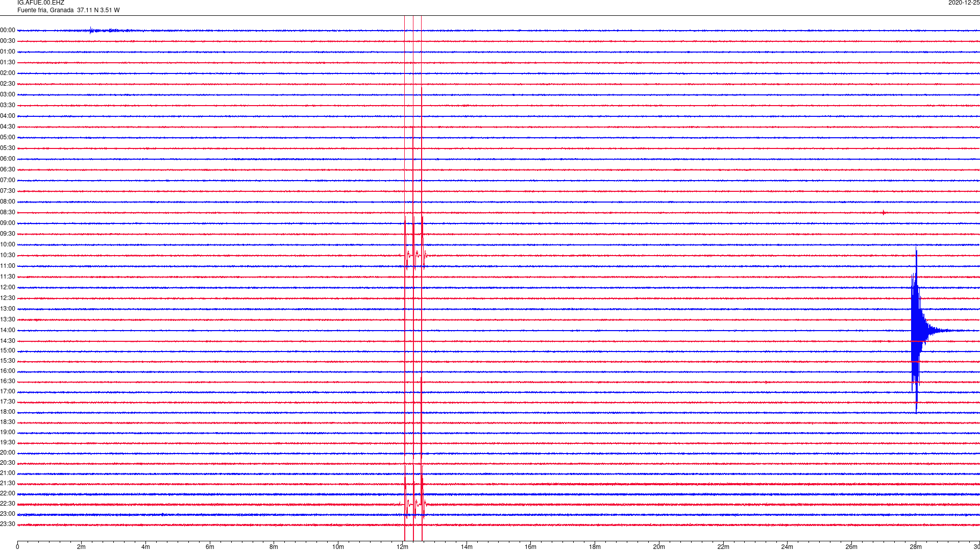This screenshot has width=980, height=551.
Task: Click the 20m tick on the time axis
Action: tap(659, 547)
